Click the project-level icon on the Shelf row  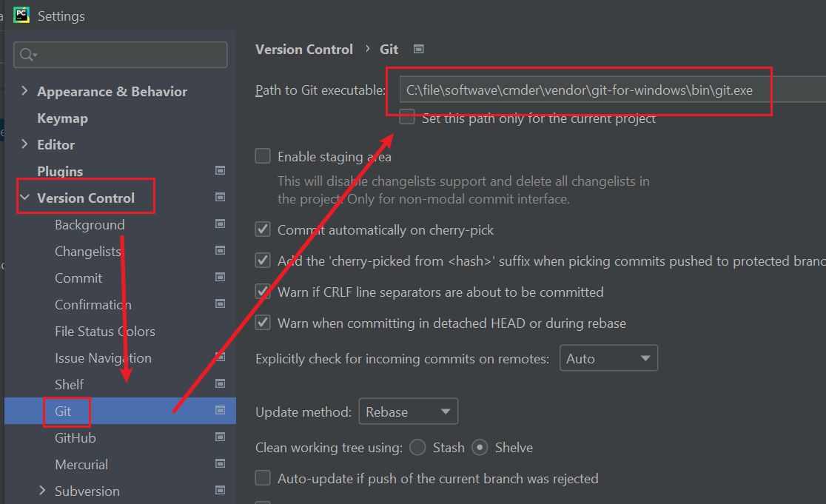(x=221, y=383)
